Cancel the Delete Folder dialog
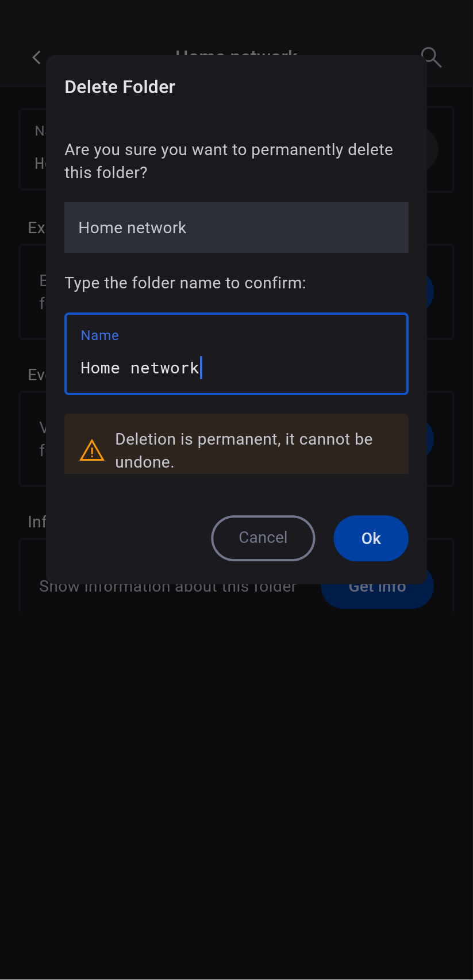Screen dimensions: 473x980 [x=263, y=538]
